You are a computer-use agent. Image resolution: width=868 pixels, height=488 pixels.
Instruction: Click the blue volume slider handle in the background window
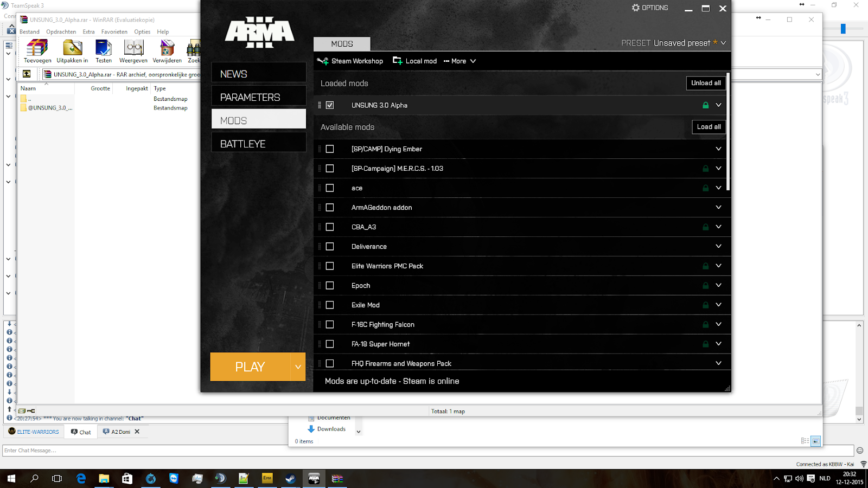pyautogui.click(x=843, y=29)
